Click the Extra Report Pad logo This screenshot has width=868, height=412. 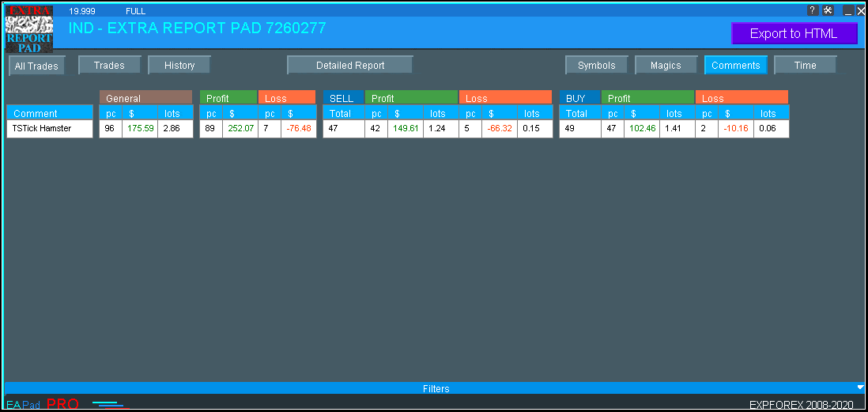click(x=28, y=29)
